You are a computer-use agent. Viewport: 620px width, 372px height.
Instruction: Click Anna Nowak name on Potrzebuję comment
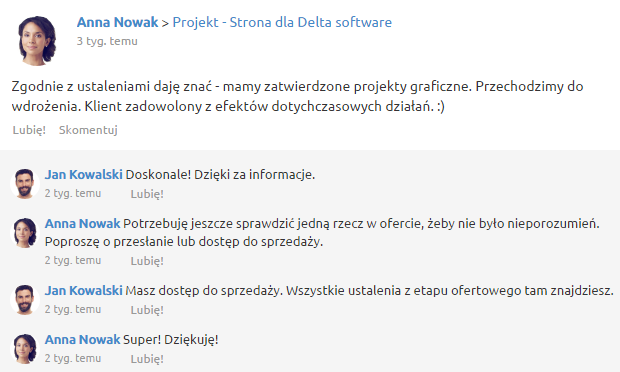(82, 223)
